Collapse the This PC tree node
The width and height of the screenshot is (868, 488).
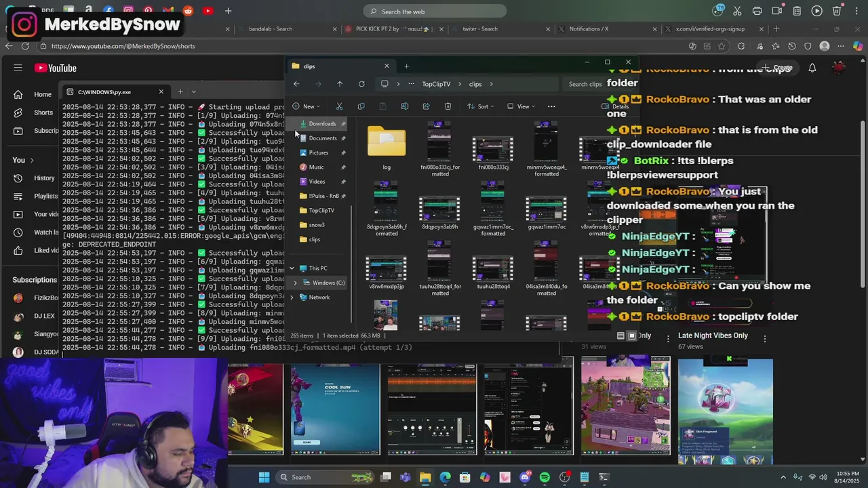pyautogui.click(x=292, y=268)
